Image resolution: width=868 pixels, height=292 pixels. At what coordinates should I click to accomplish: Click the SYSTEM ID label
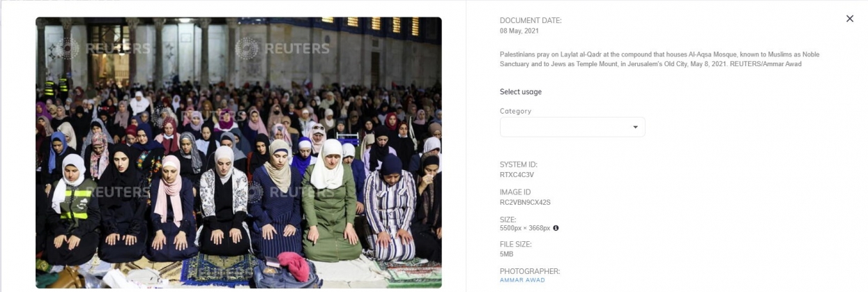click(x=519, y=164)
